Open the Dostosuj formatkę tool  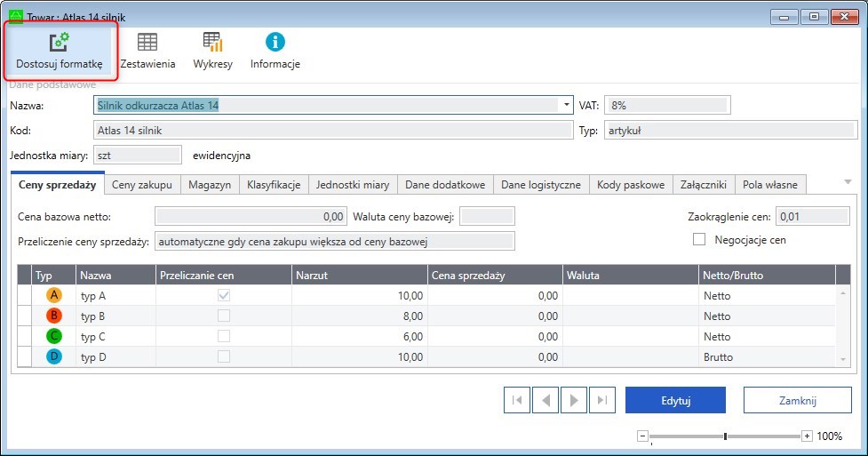coord(60,51)
